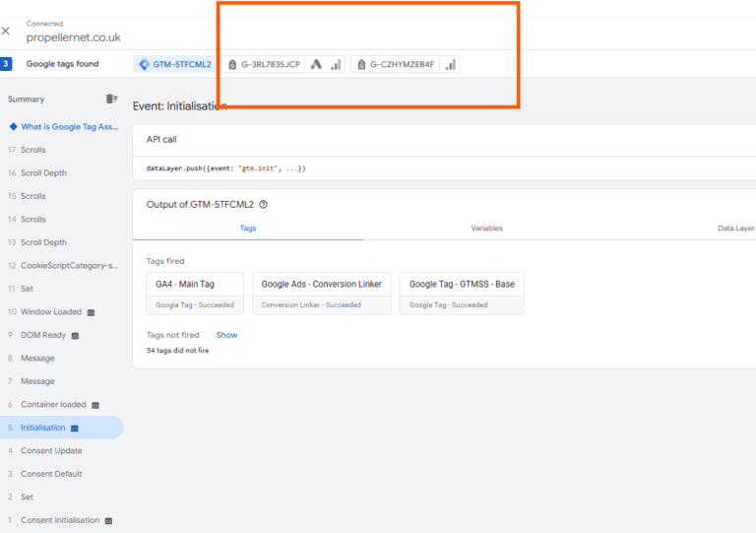The width and height of the screenshot is (756, 533).
Task: Switch to the Data Layer tab
Action: pyautogui.click(x=735, y=228)
